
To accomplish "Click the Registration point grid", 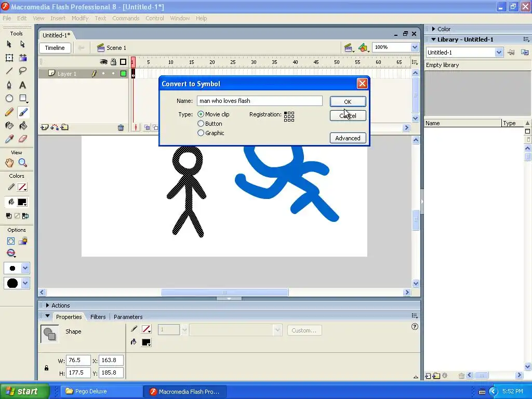I will pos(289,116).
